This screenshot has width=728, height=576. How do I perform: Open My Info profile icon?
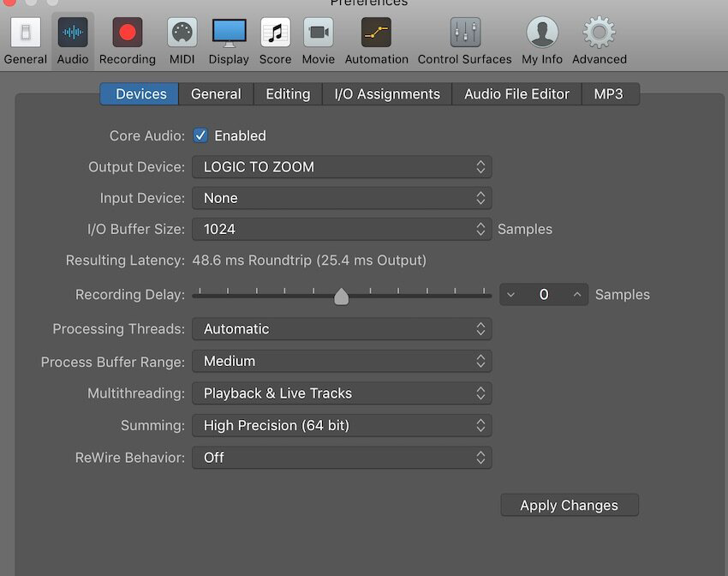542,33
